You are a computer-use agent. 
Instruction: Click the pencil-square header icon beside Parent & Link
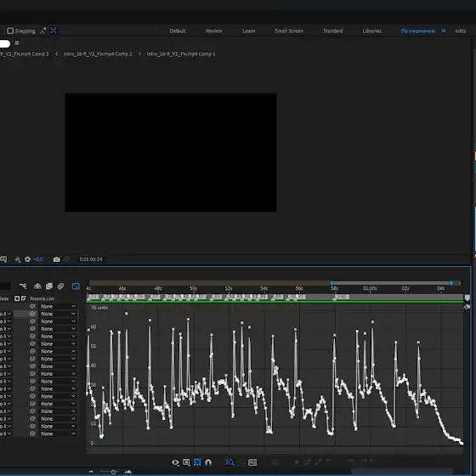pyautogui.click(x=24, y=298)
